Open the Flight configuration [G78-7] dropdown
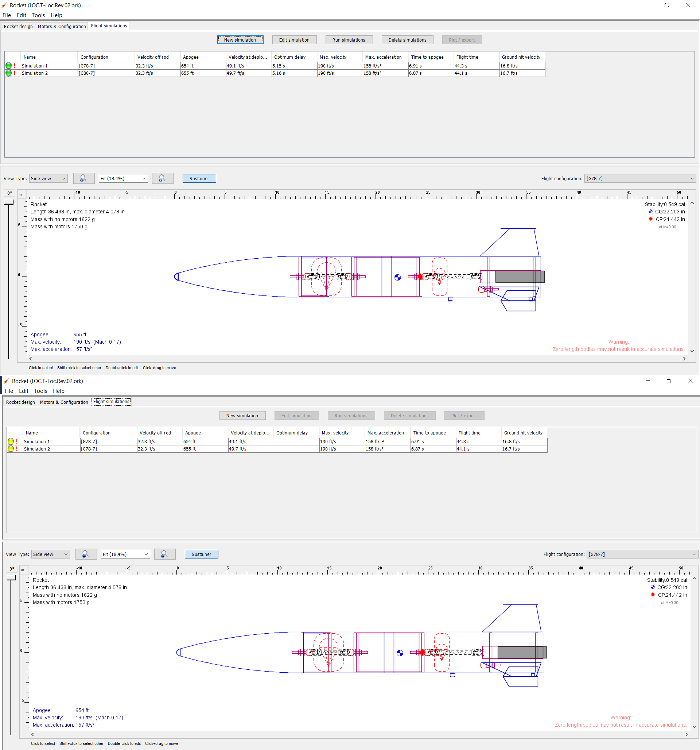 (639, 178)
